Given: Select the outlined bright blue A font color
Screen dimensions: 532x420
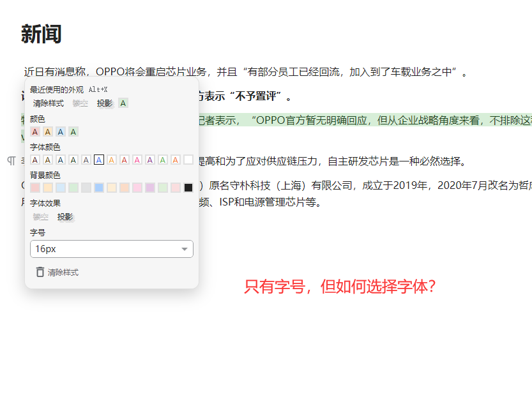Looking at the screenshot, I should pos(99,160).
